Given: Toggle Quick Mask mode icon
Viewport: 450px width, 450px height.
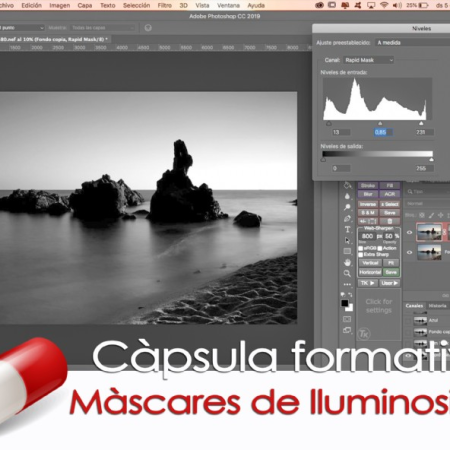Looking at the screenshot, I should pos(347,319).
